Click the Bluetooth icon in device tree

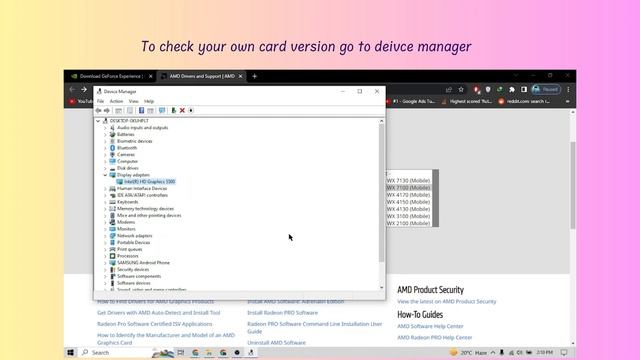pos(113,148)
